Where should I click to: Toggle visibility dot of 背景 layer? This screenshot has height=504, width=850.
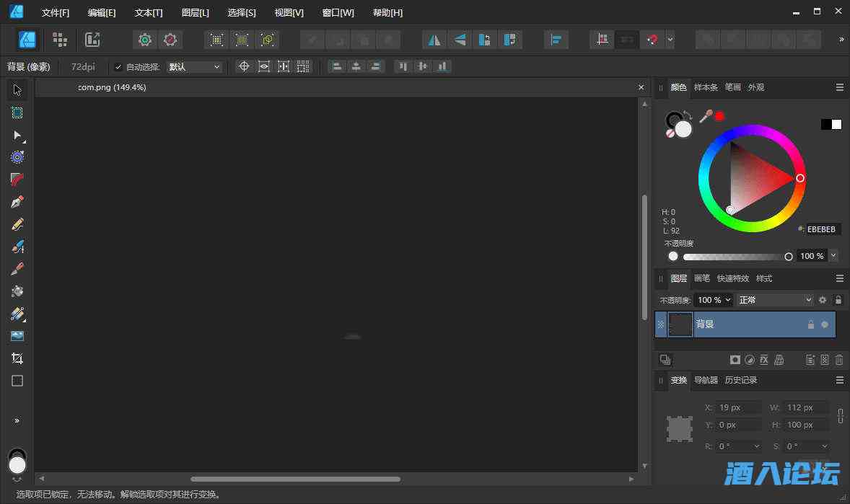coord(825,324)
